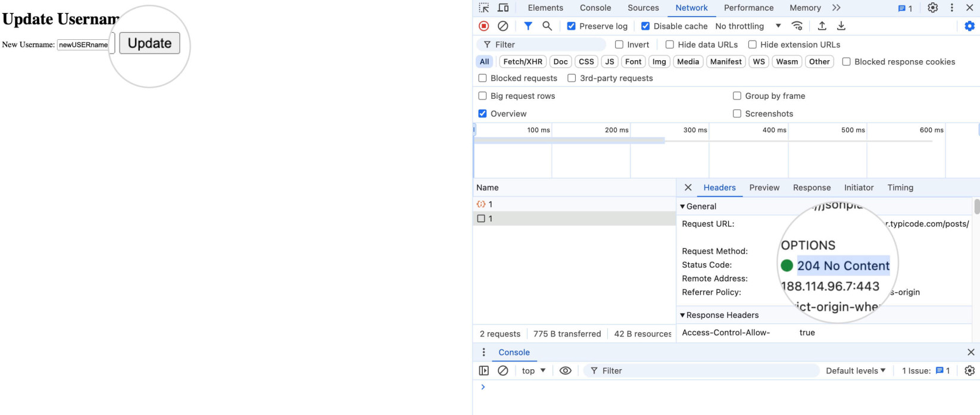Show more DevTools tabs chevron
980x415 pixels.
click(x=837, y=8)
